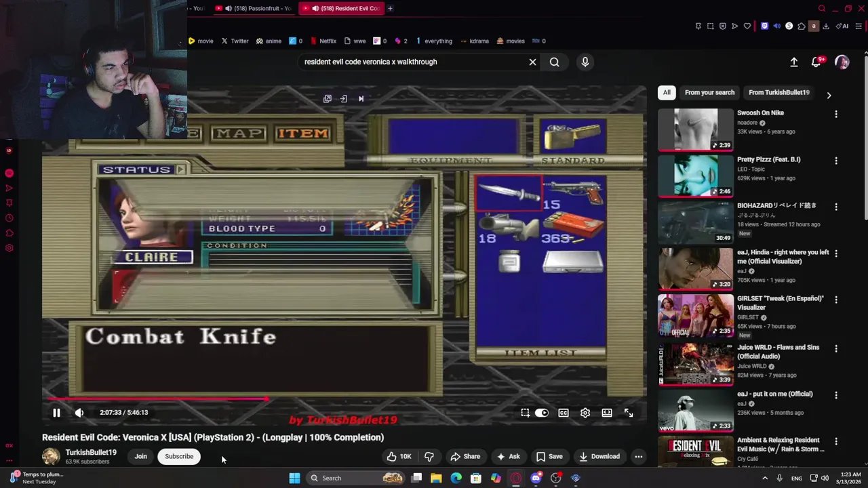Download the video
Image resolution: width=868 pixels, height=488 pixels.
tap(599, 457)
